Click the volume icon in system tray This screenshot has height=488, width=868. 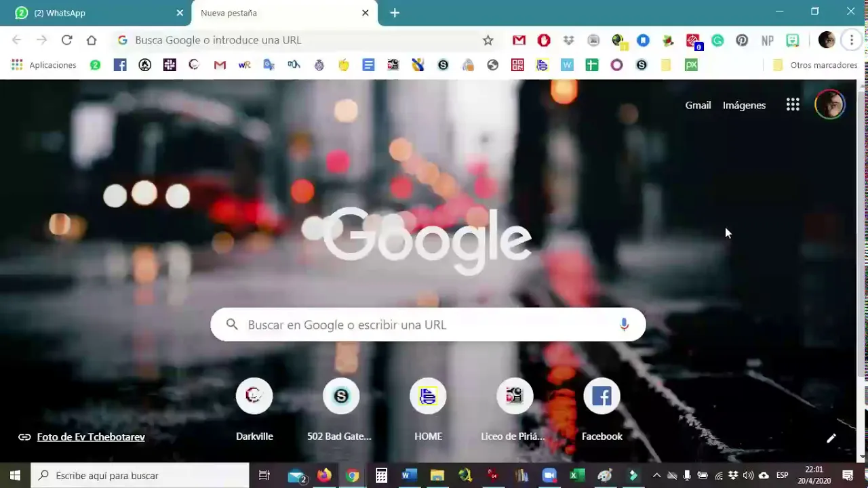click(748, 475)
